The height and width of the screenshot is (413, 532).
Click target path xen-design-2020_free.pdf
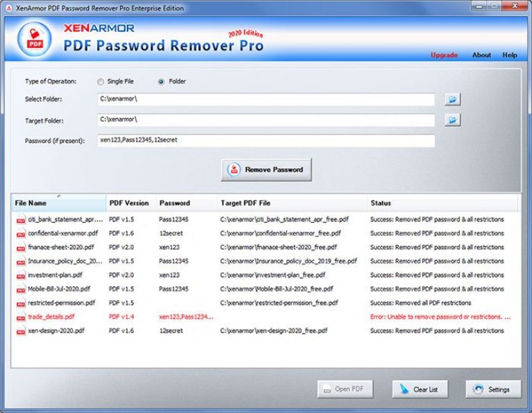(274, 331)
